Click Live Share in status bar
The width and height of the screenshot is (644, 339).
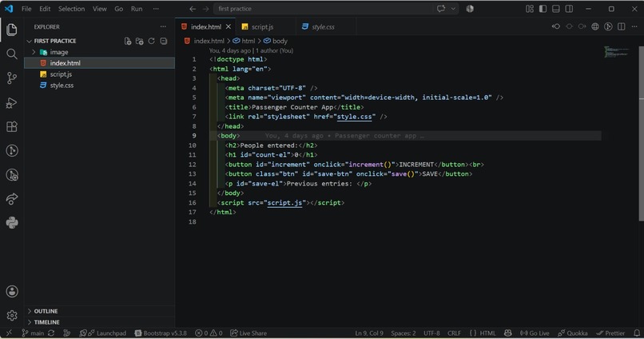point(248,333)
